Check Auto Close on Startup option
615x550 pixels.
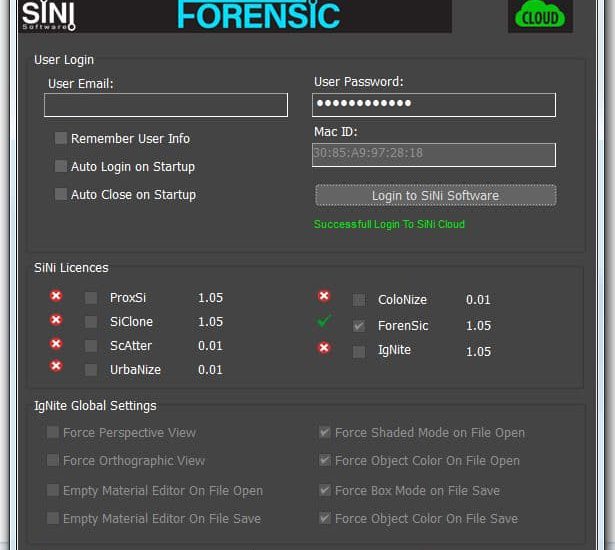(x=61, y=194)
